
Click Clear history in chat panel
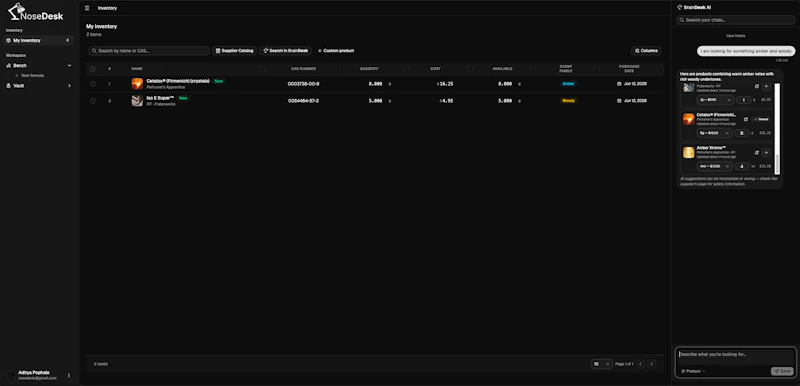[x=736, y=36]
